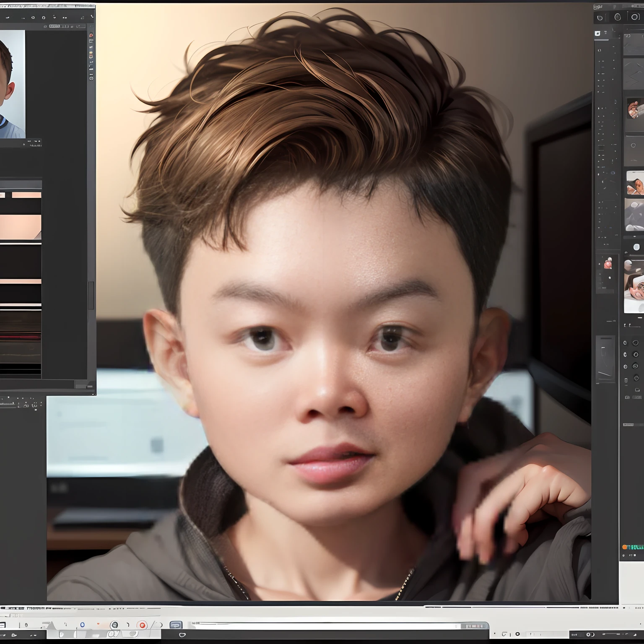Click the red circular record icon in bottom toolbar
Viewport: 644px width, 644px height.
tap(142, 625)
